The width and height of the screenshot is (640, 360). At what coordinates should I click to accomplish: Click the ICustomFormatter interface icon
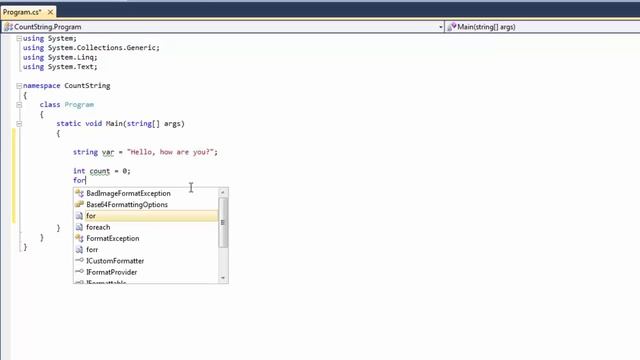(x=79, y=260)
